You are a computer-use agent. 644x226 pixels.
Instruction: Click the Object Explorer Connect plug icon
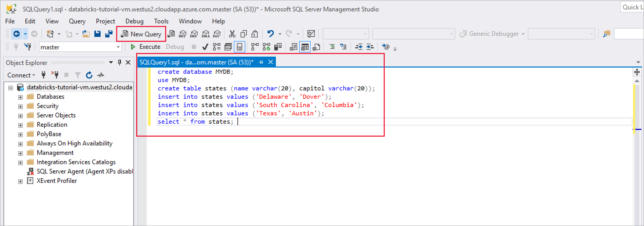[44, 75]
